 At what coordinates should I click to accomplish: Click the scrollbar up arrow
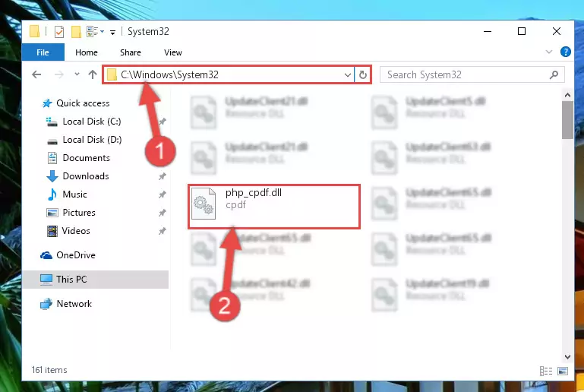(567, 96)
